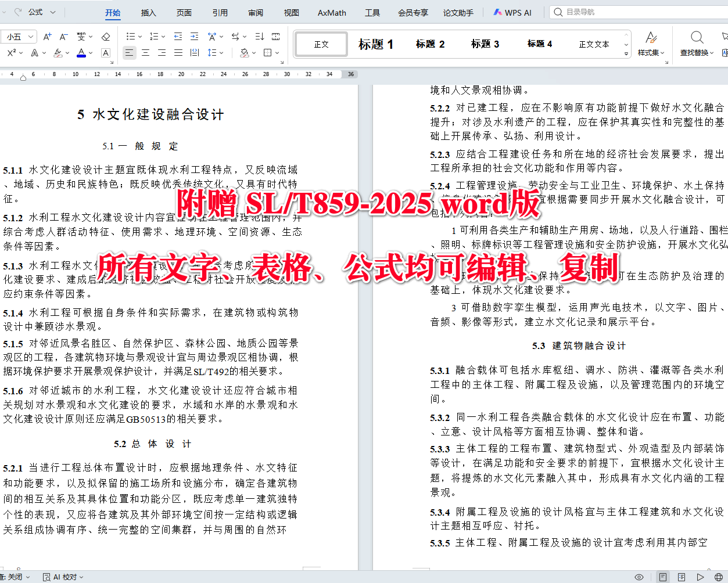Screen dimensions: 728x583
Task: Apply the 正文 style
Action: (321, 44)
